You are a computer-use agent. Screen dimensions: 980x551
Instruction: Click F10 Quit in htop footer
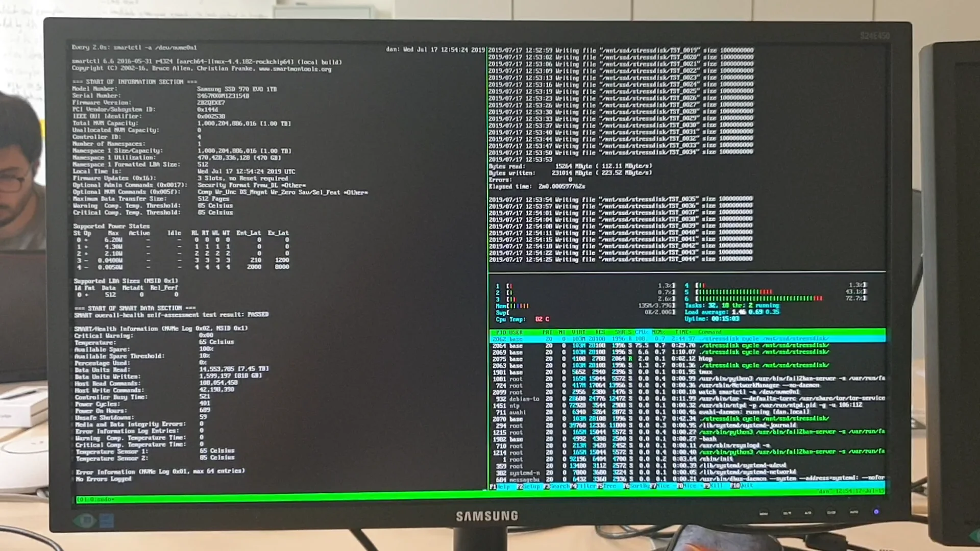click(746, 487)
